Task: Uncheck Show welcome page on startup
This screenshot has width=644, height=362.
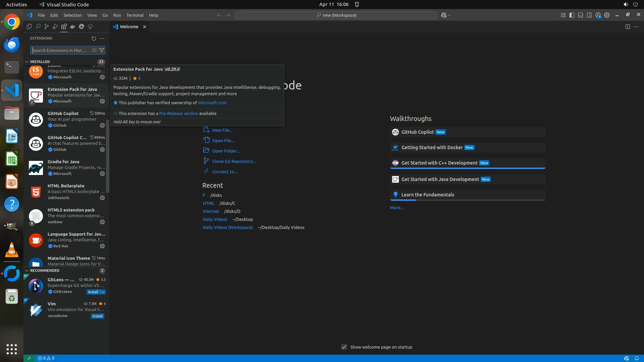Action: 344,347
